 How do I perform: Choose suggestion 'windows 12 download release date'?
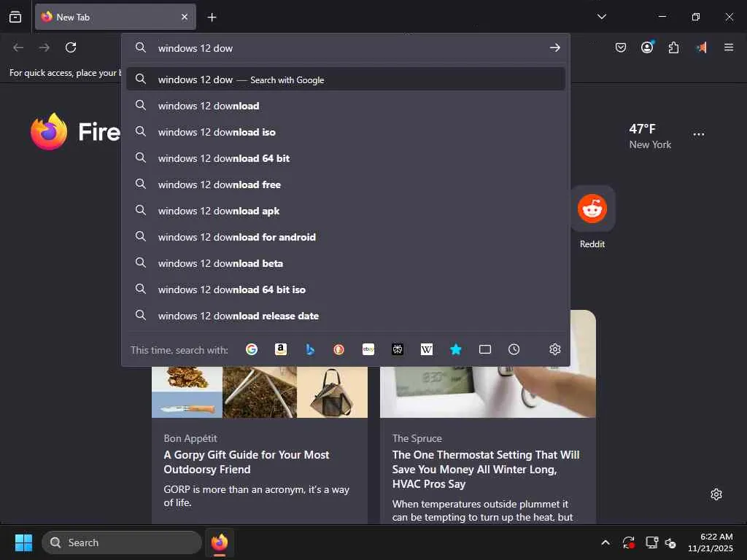coord(346,315)
